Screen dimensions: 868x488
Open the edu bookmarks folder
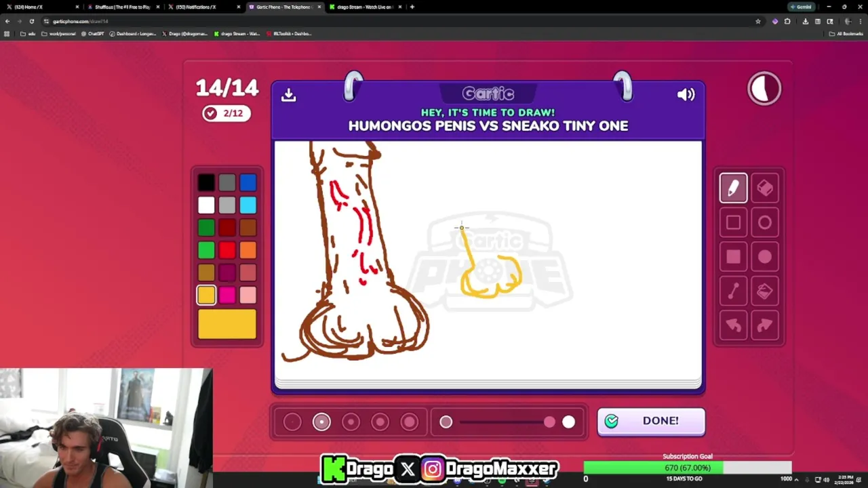click(28, 34)
